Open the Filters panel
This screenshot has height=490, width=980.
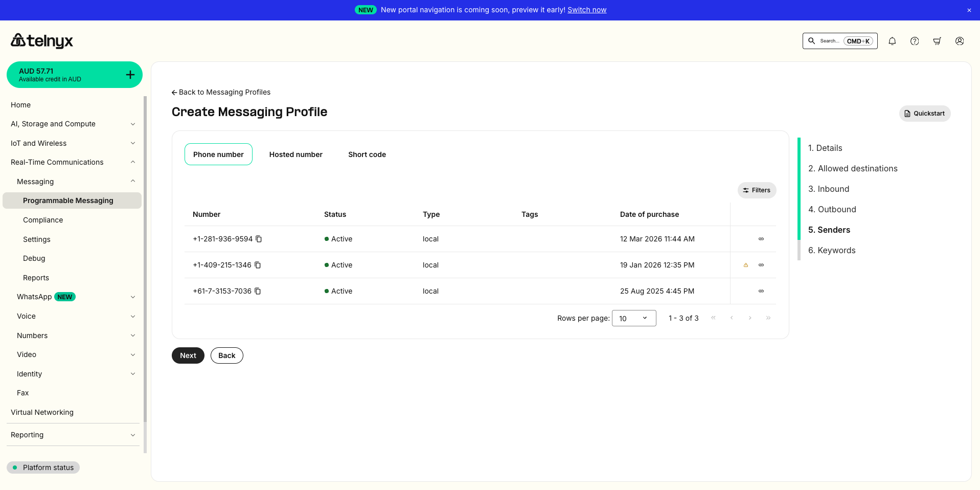[757, 190]
